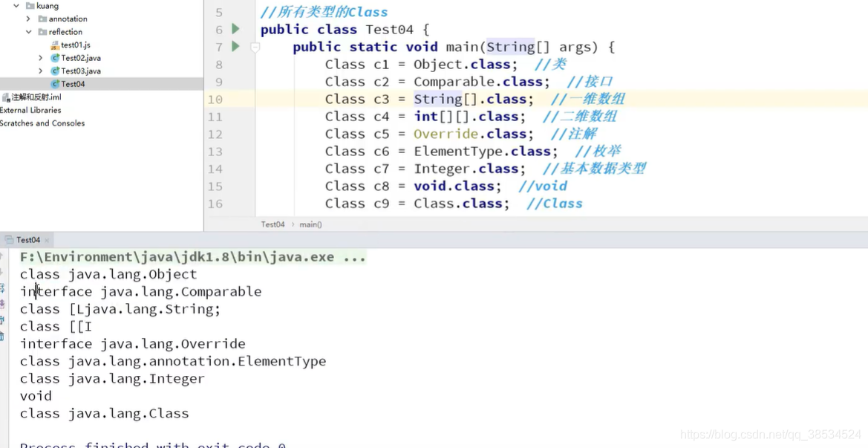This screenshot has width=868, height=448.
Task: Open Test03.java from the project tree
Action: [x=81, y=71]
